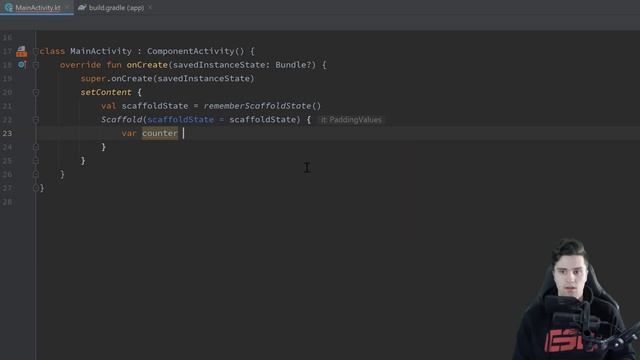The height and width of the screenshot is (360, 640).
Task: Click the 'it: PaddingValues' inlay hint
Action: click(x=351, y=120)
